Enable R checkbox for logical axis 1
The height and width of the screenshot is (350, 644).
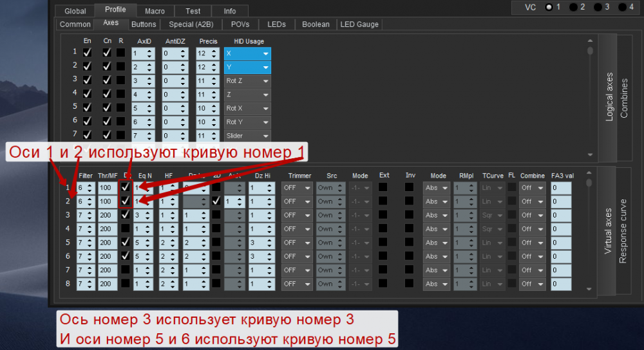pos(120,53)
